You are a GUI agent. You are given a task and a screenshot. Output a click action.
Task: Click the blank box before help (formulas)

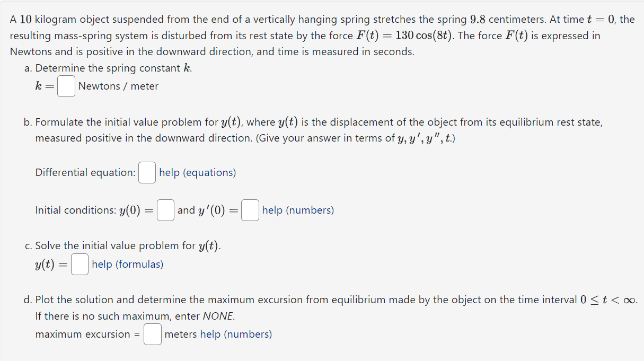(79, 264)
